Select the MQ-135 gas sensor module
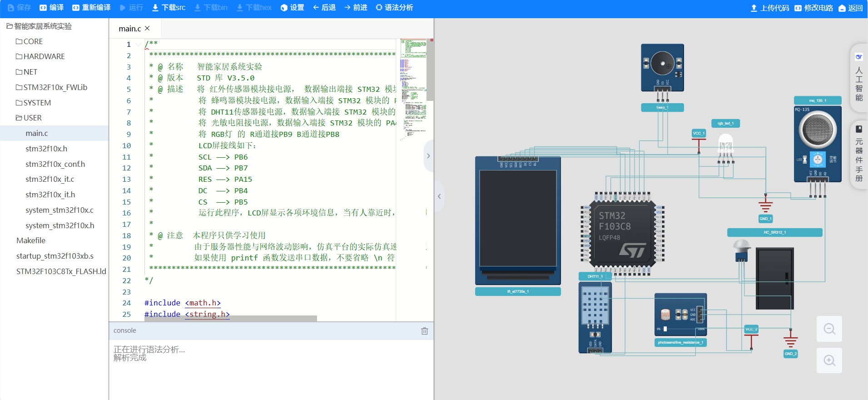 point(818,144)
